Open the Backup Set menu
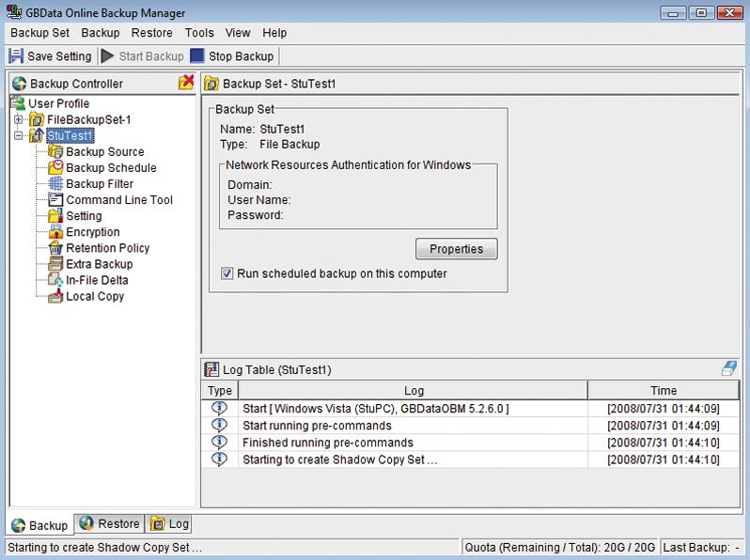750x560 pixels. (x=39, y=33)
